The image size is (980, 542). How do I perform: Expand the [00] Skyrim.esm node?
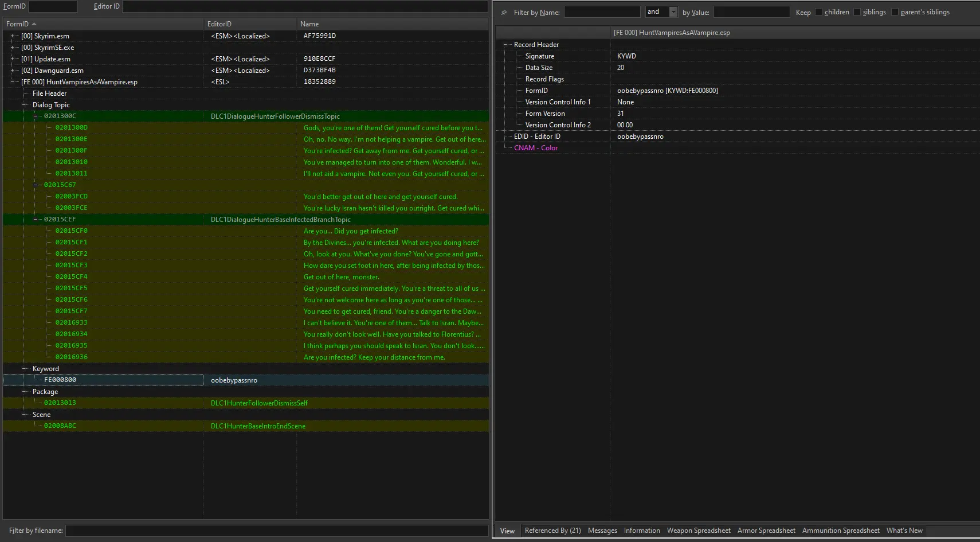[x=13, y=36]
